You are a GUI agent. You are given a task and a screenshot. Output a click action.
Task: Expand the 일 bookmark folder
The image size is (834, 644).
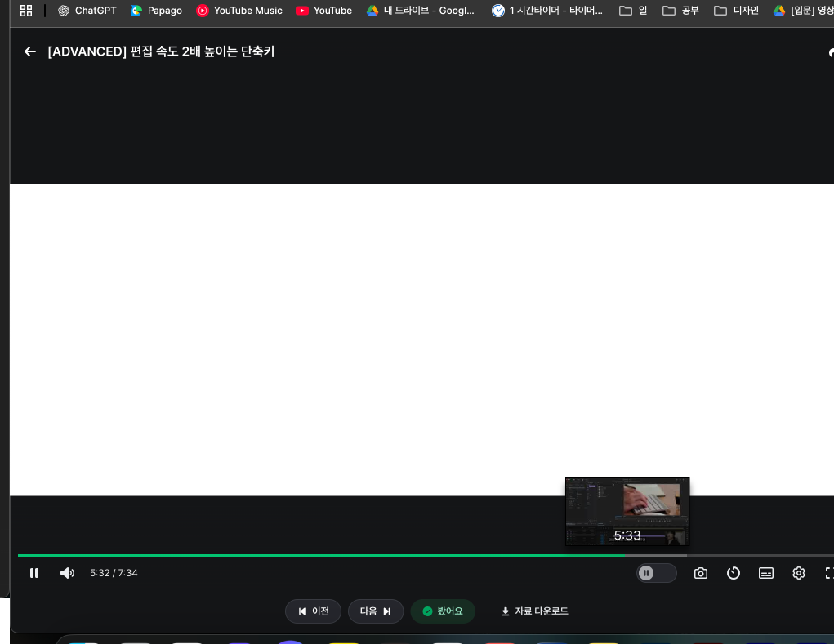click(x=634, y=11)
